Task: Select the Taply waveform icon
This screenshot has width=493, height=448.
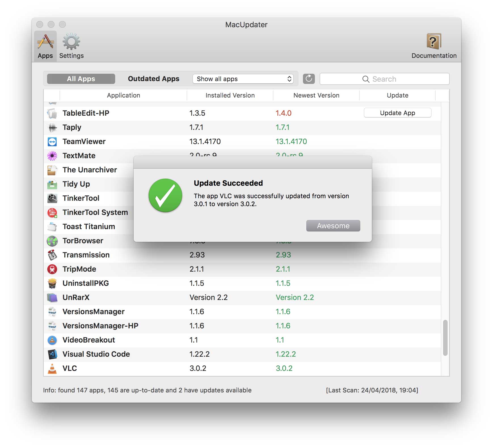Action: click(52, 127)
